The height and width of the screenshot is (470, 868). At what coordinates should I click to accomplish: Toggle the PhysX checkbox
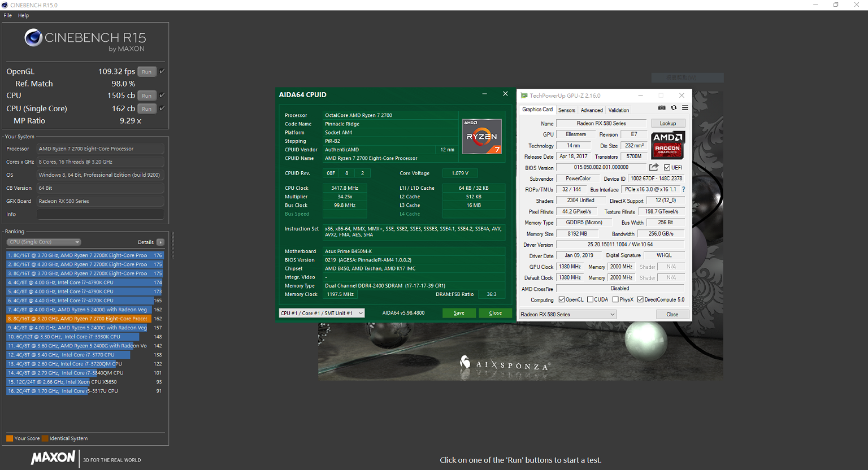point(615,299)
